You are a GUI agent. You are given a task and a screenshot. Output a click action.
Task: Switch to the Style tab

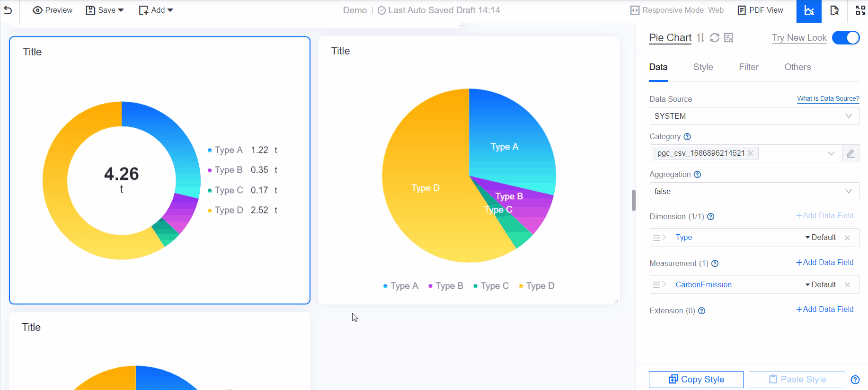[x=703, y=67]
